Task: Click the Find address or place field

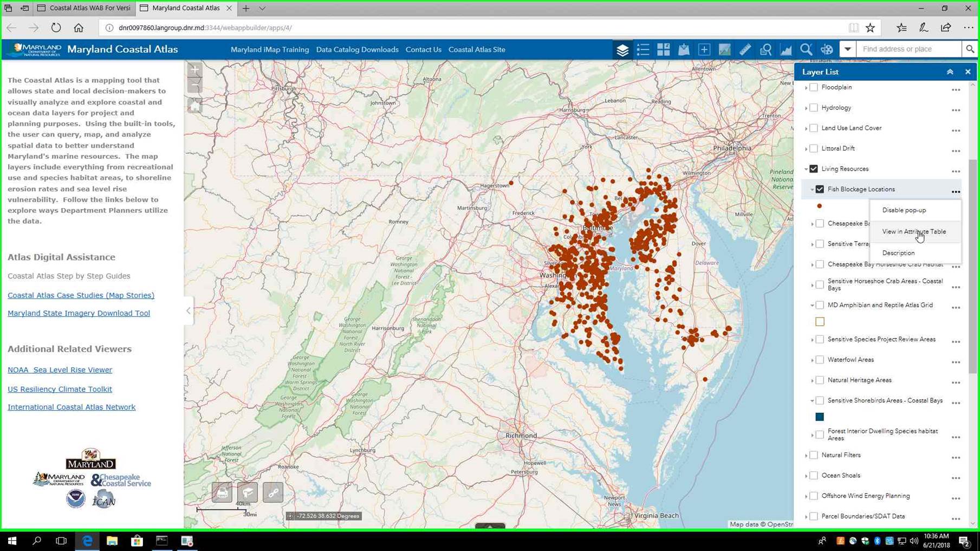Action: (x=908, y=49)
